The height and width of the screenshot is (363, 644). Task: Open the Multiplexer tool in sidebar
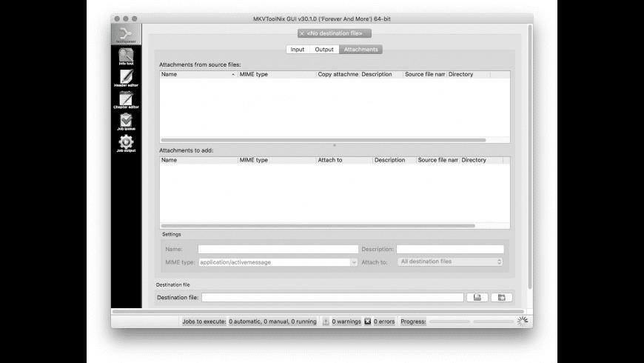coord(126,35)
